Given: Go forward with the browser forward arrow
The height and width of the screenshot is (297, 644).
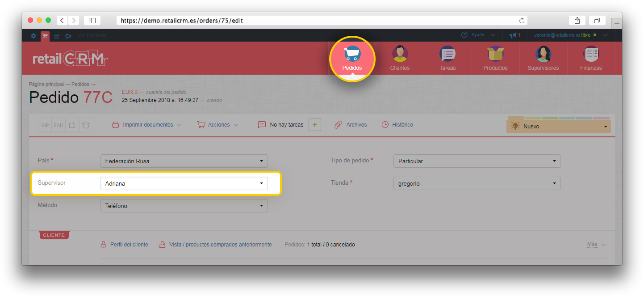Looking at the screenshot, I should pos(73,21).
